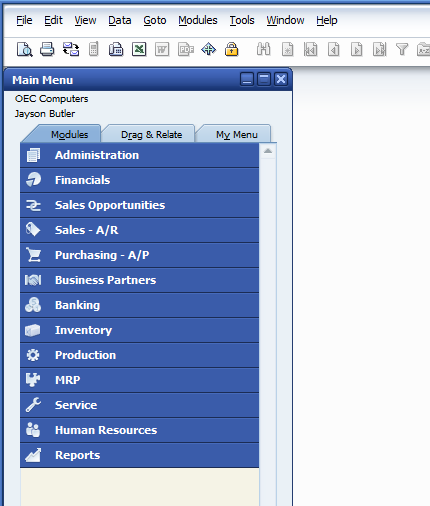Screen dimensions: 430x506
Task: Click the Send Fax toolbar icon
Action: tap(116, 50)
